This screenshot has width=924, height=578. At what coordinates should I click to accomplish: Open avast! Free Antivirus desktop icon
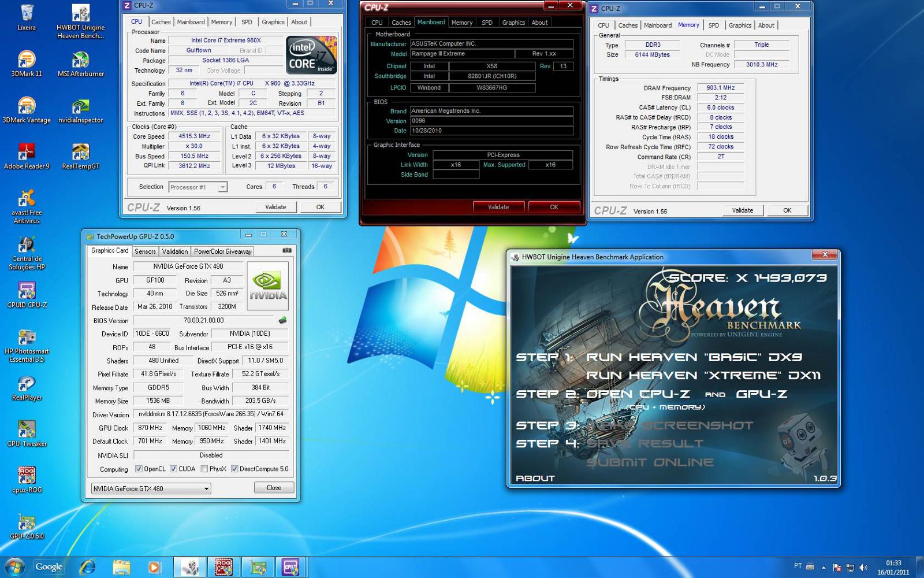coord(27,206)
